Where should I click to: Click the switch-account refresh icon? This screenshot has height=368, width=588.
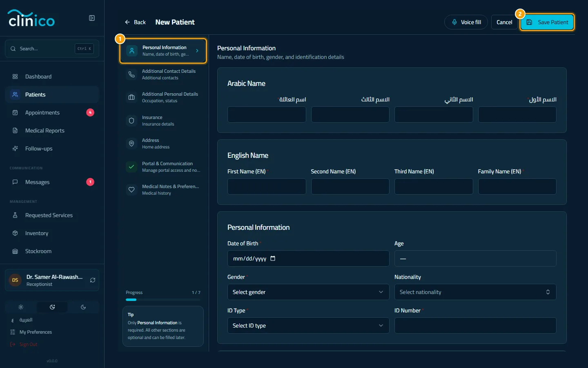point(93,280)
